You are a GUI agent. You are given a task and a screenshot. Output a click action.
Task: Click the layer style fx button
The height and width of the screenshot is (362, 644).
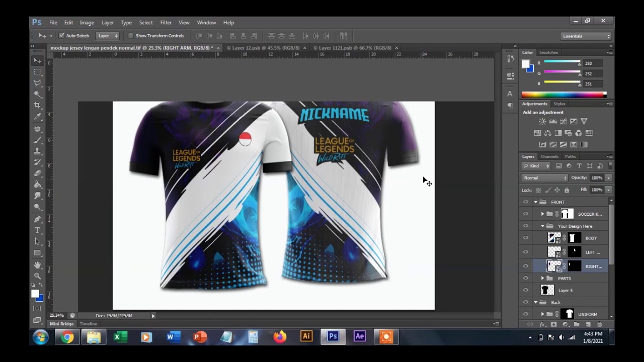click(x=542, y=325)
